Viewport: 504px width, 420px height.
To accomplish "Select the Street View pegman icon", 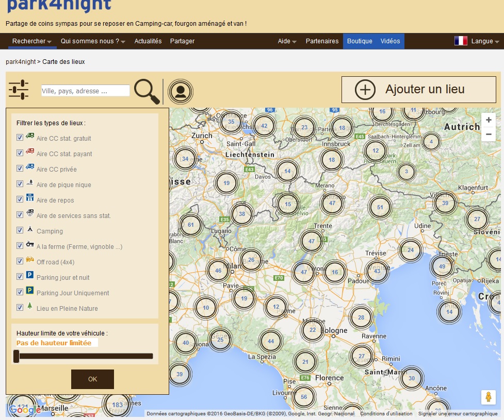I will pos(488,397).
